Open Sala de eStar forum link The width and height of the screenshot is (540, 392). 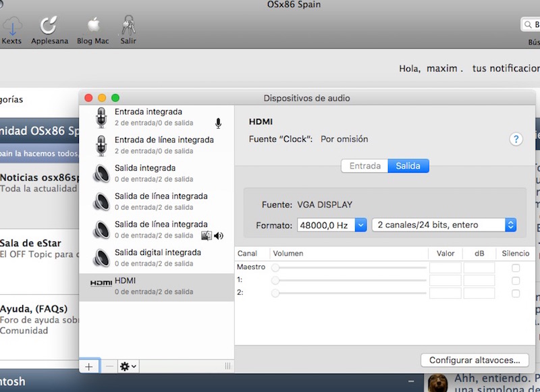[30, 243]
